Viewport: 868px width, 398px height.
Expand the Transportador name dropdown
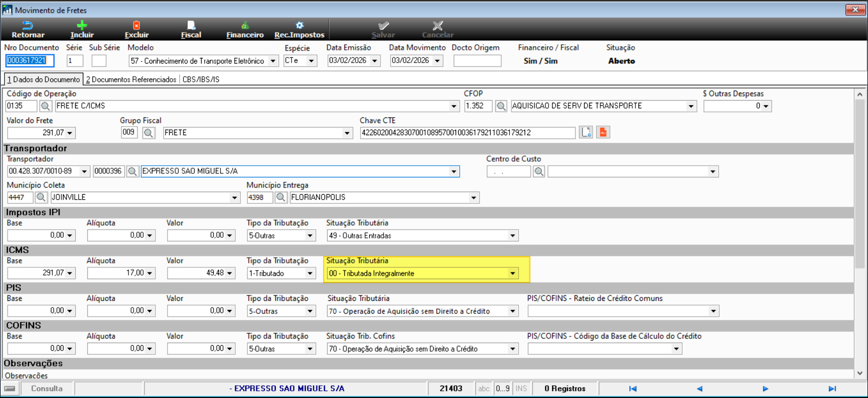pos(454,171)
